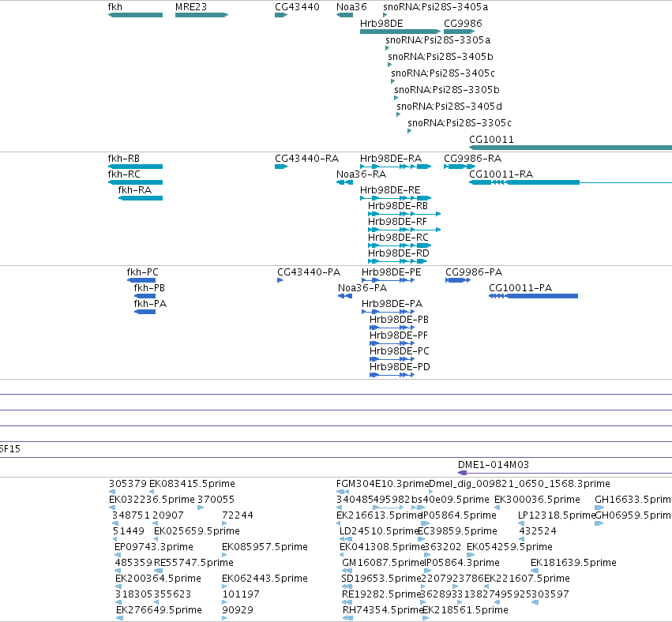Click snoRNA:Psi28S-3305b label
Image resolution: width=672 pixels, height=622 pixels.
[447, 89]
